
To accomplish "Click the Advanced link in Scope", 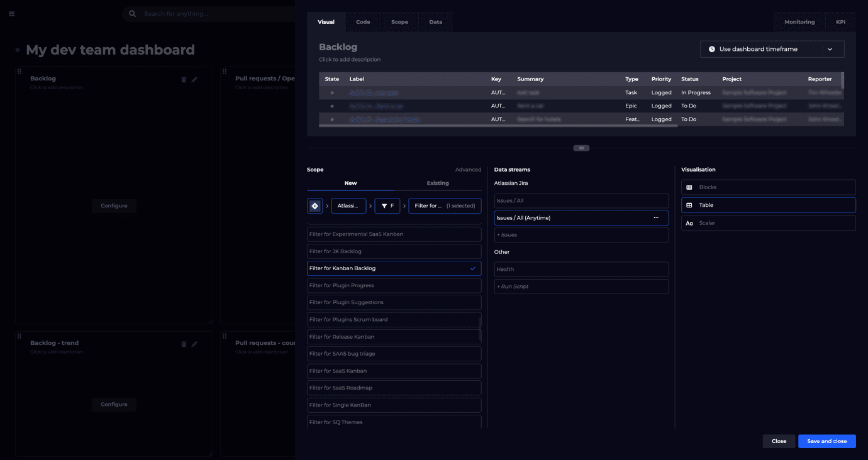I will [468, 170].
